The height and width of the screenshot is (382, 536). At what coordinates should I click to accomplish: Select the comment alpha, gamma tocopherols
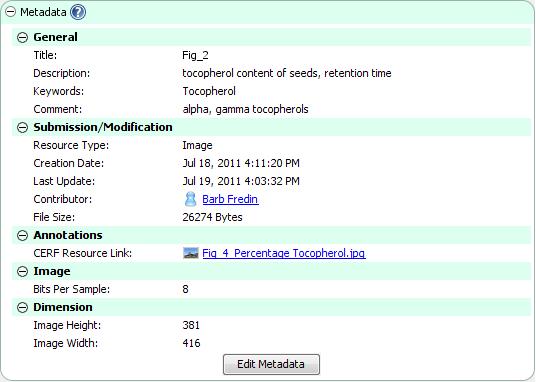[x=245, y=109]
